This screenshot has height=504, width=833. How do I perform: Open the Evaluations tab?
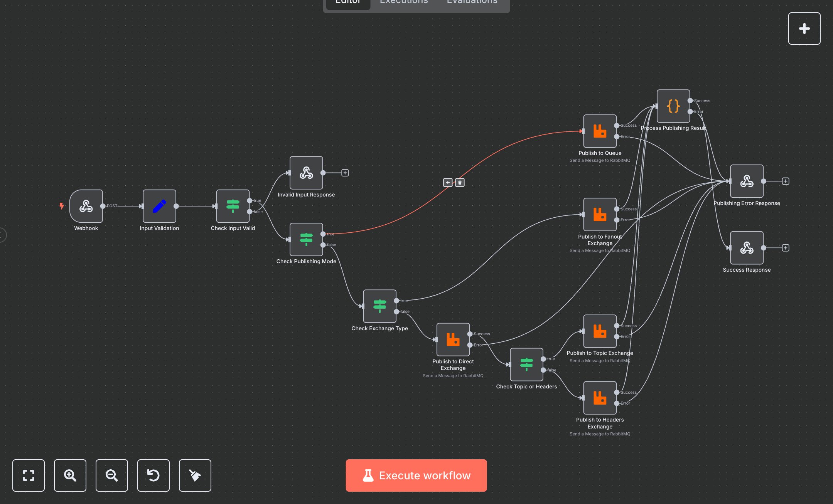471,2
